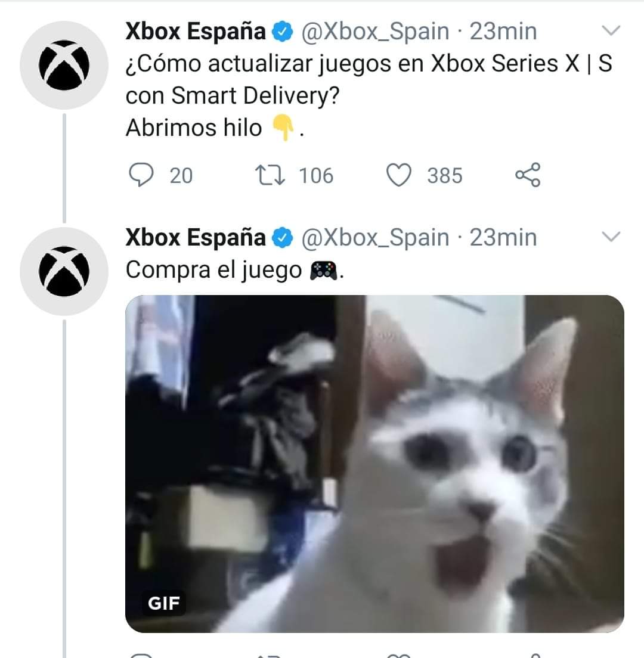Like the first tweet with the heart icon
The height and width of the screenshot is (658, 644).
tap(398, 175)
